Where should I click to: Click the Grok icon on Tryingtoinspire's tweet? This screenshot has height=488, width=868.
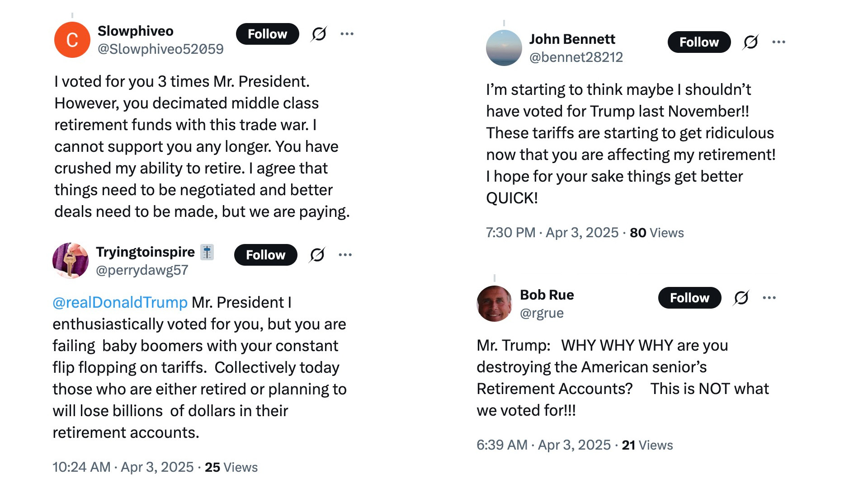pos(317,255)
